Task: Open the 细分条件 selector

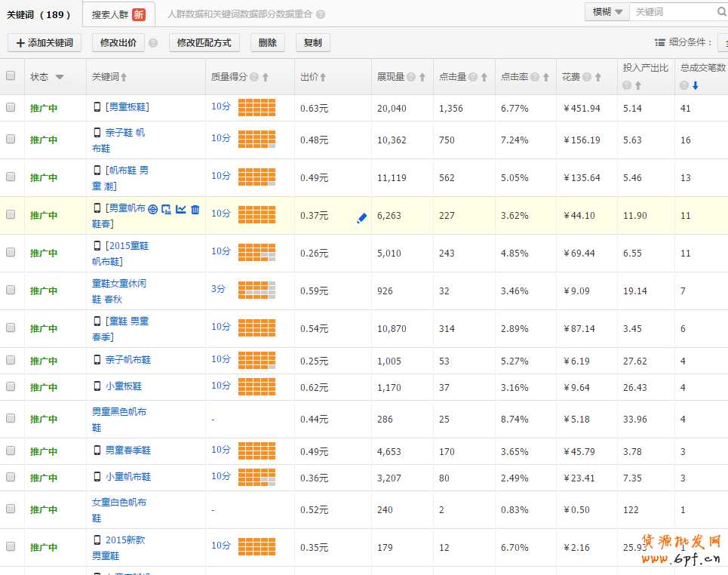Action: (x=722, y=42)
